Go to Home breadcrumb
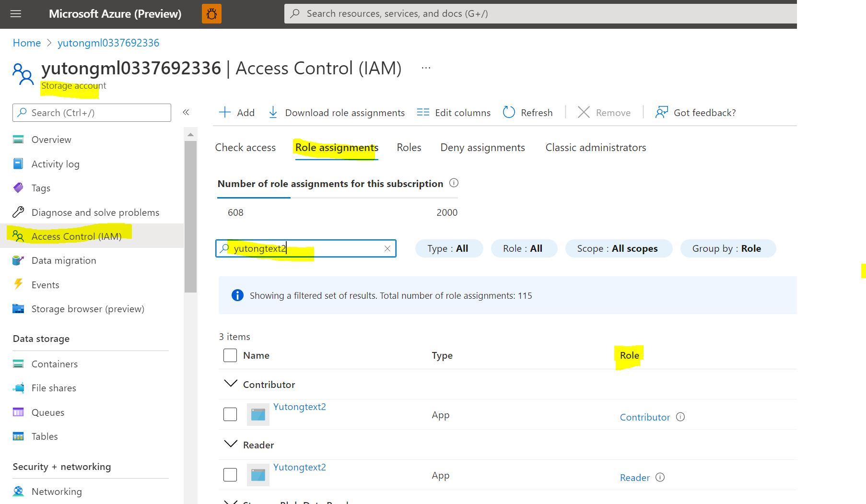866x504 pixels. click(x=27, y=43)
